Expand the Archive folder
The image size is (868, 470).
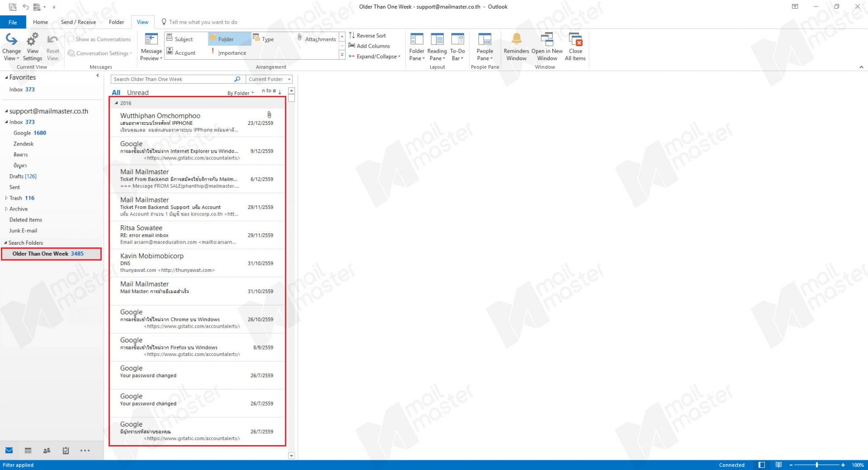(x=7, y=209)
